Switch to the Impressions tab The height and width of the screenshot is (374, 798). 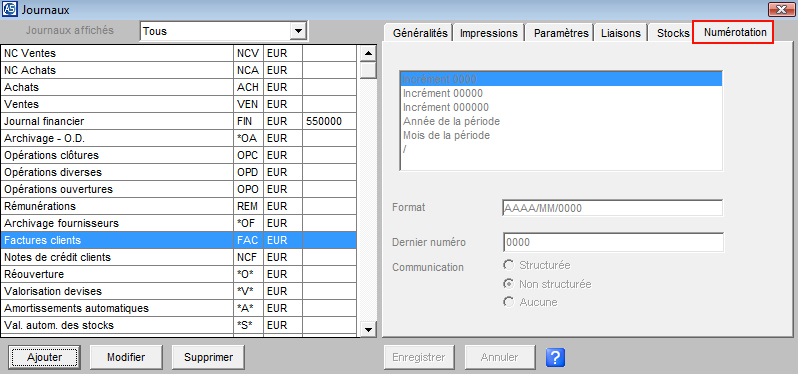pos(489,33)
